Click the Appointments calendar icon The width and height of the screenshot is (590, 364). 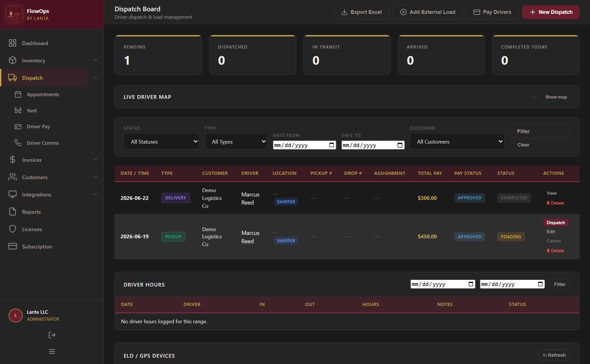[18, 94]
